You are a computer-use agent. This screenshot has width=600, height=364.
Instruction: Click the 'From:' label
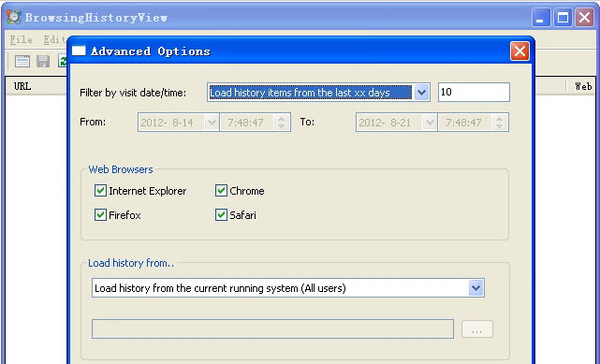(x=93, y=122)
